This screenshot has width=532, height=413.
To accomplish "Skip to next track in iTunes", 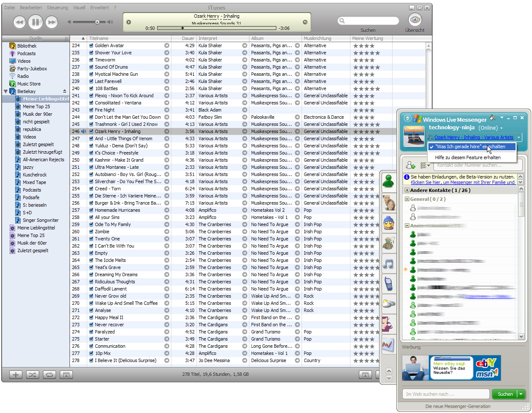I will tap(51, 22).
